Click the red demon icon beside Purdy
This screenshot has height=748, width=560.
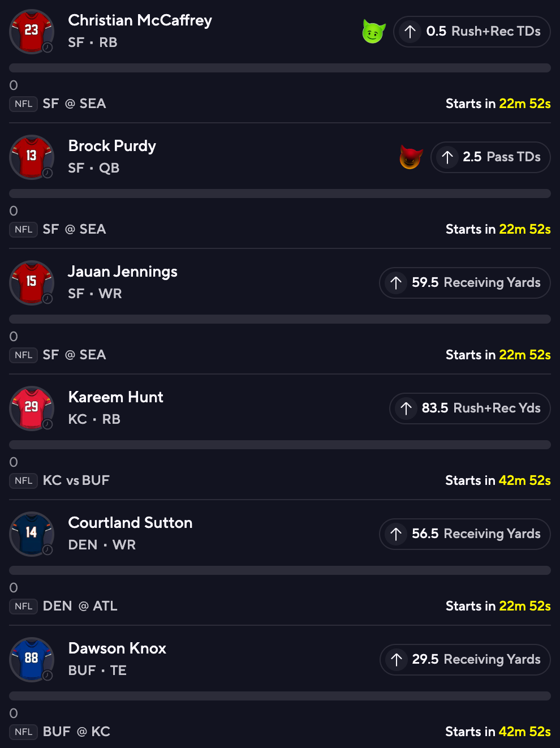tap(411, 157)
